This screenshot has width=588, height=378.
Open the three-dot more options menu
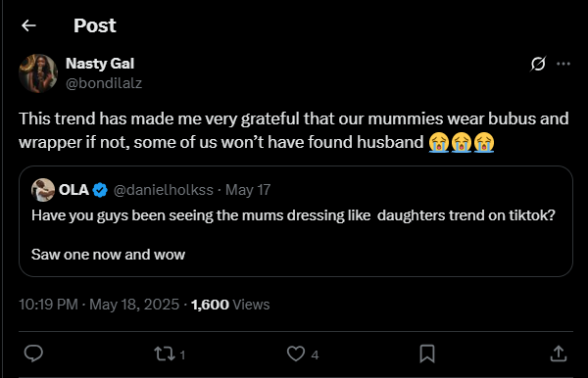(x=563, y=64)
